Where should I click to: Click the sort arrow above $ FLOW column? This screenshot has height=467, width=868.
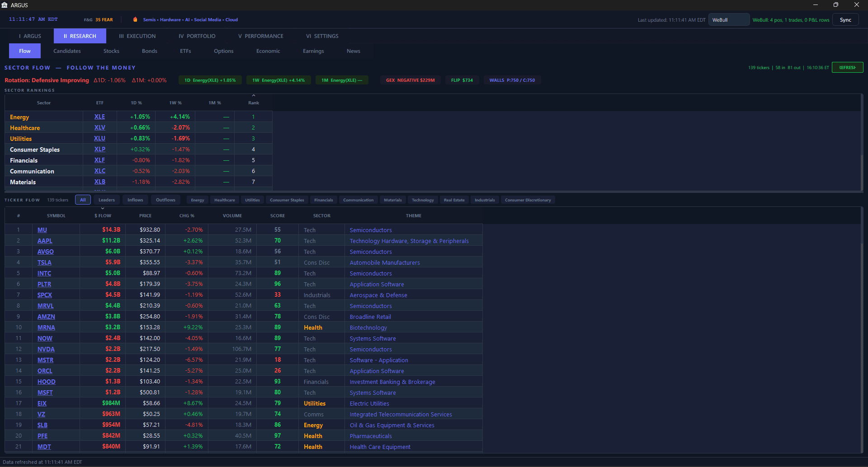pyautogui.click(x=103, y=208)
